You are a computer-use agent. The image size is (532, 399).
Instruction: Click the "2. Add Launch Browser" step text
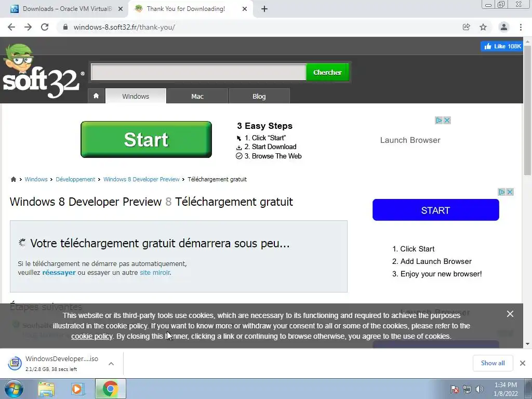click(432, 261)
